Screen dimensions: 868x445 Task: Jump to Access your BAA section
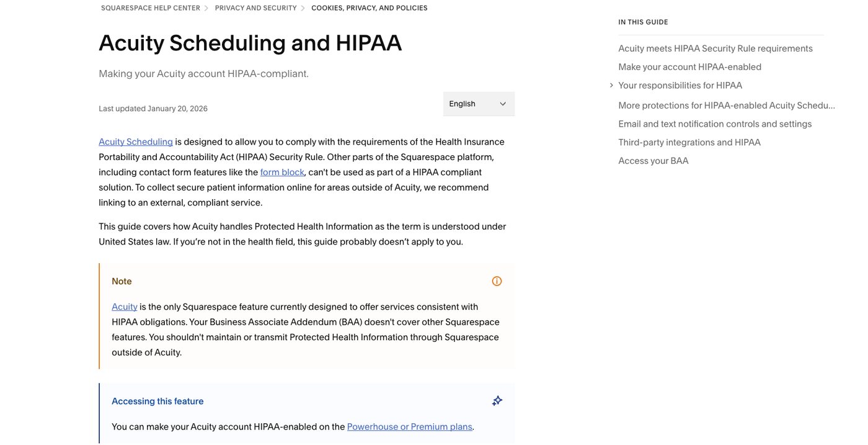(653, 161)
